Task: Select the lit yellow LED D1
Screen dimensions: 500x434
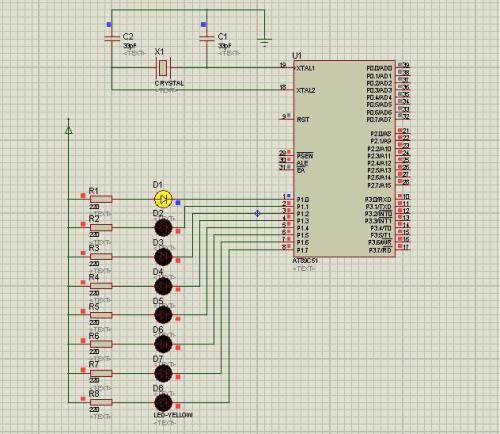Action: (x=163, y=199)
